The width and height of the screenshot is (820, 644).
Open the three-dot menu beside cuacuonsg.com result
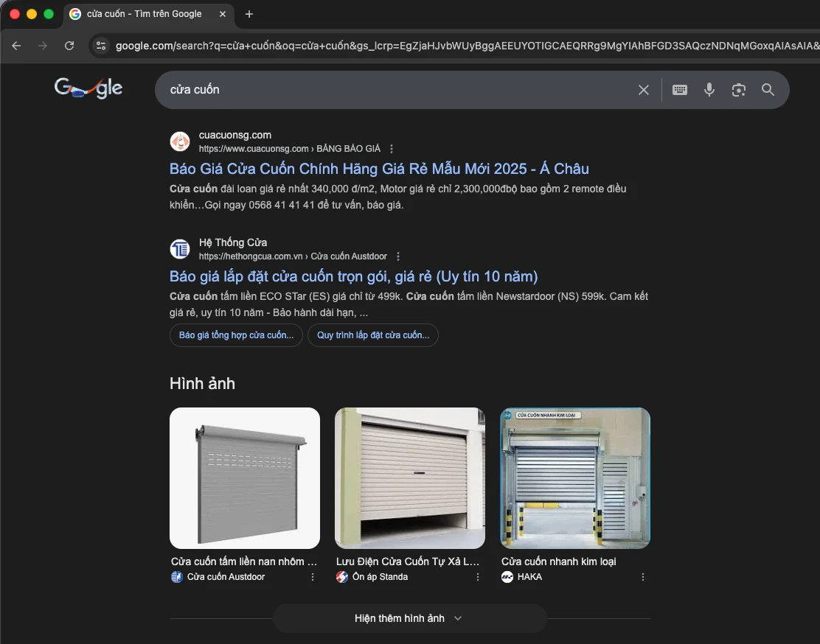tap(392, 148)
